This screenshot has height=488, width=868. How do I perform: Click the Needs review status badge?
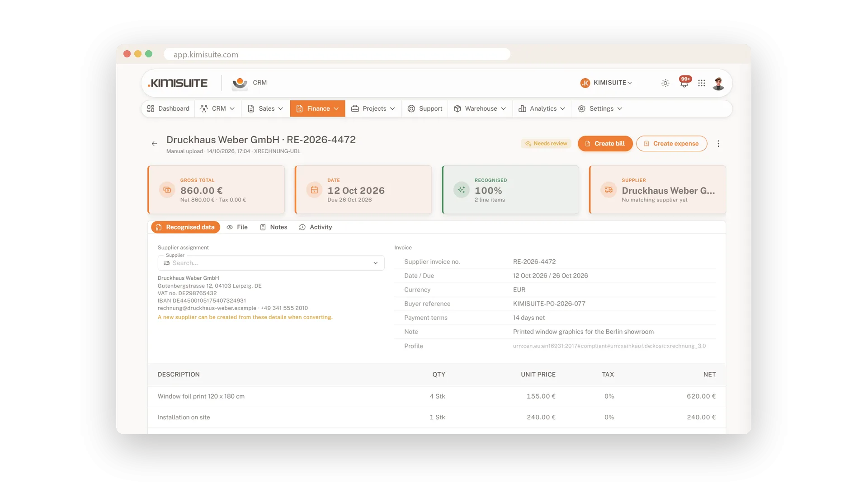click(x=546, y=144)
